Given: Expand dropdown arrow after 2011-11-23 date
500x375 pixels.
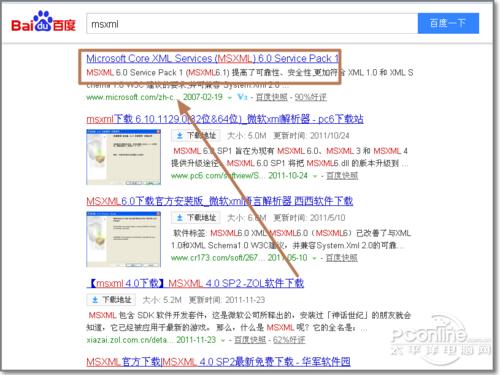Looking at the screenshot, I should click(x=223, y=340).
